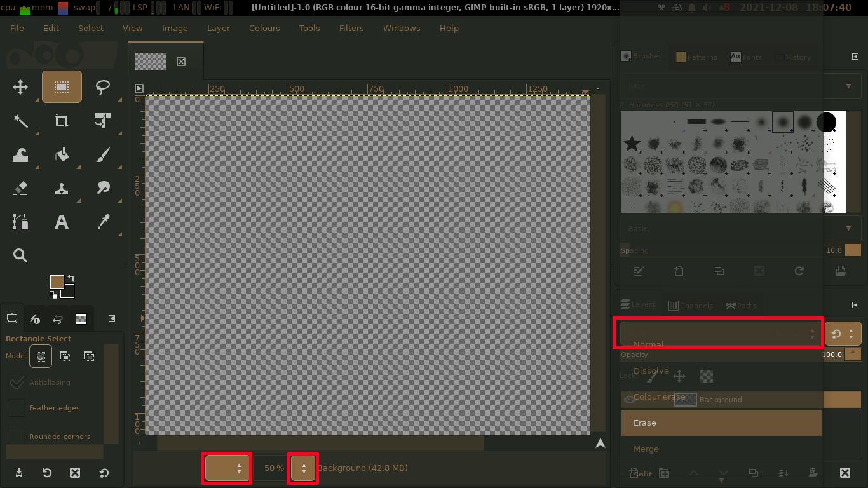Select the Smudge tool
This screenshot has width=868, height=488.
103,188
